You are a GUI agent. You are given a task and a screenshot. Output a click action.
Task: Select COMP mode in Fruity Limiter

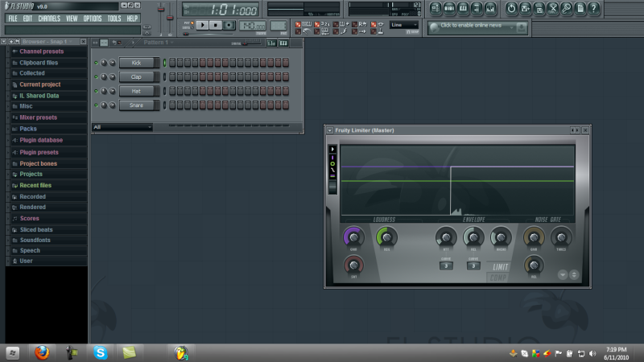498,278
